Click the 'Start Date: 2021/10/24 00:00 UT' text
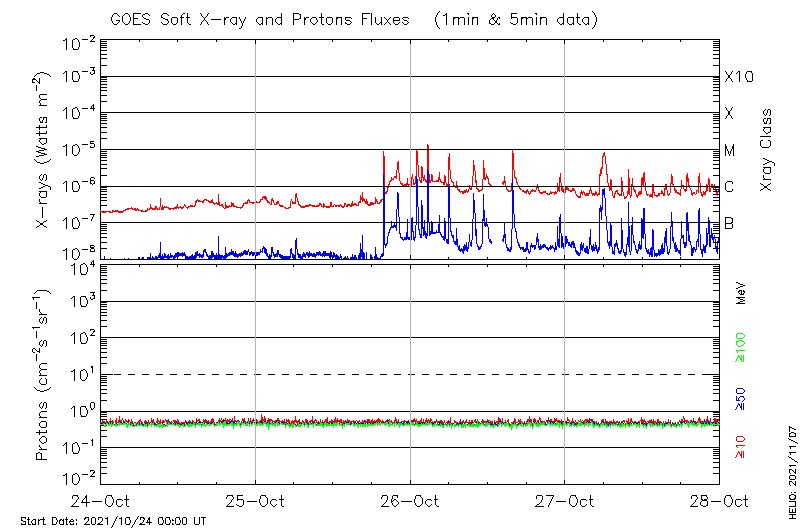 point(113,521)
